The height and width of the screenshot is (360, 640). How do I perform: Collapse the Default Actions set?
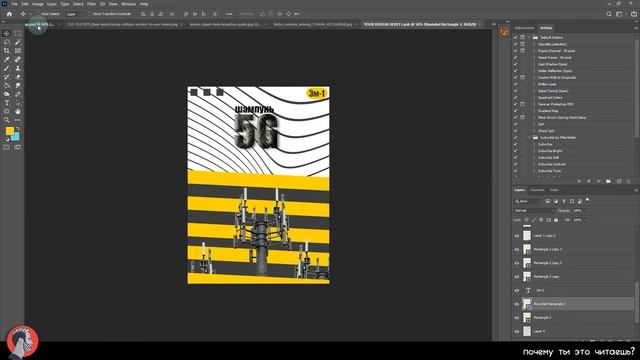(x=529, y=38)
